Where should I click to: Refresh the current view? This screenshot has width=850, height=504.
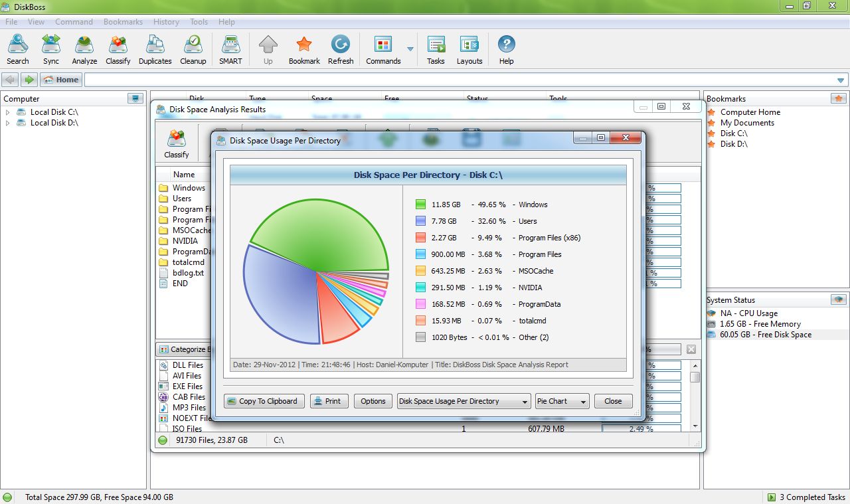tap(341, 50)
